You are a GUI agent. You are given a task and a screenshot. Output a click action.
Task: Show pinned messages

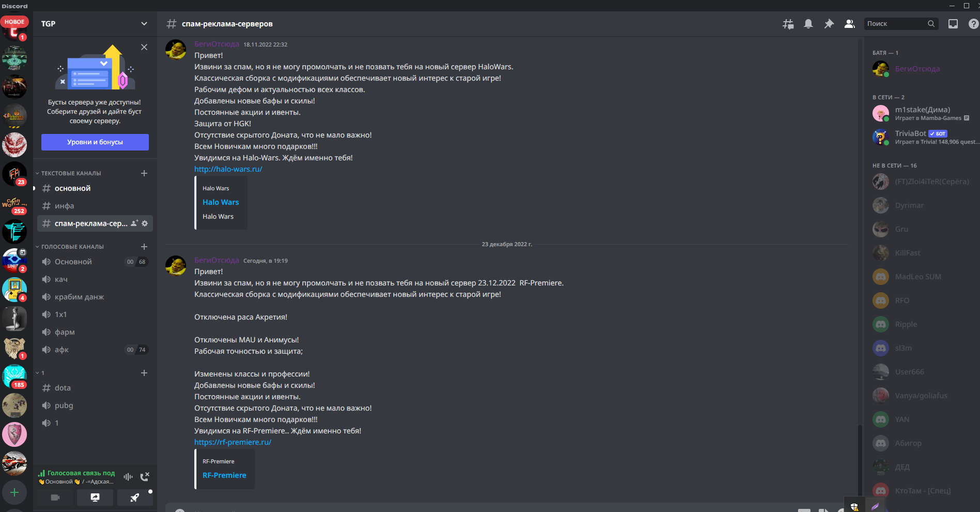pos(829,24)
